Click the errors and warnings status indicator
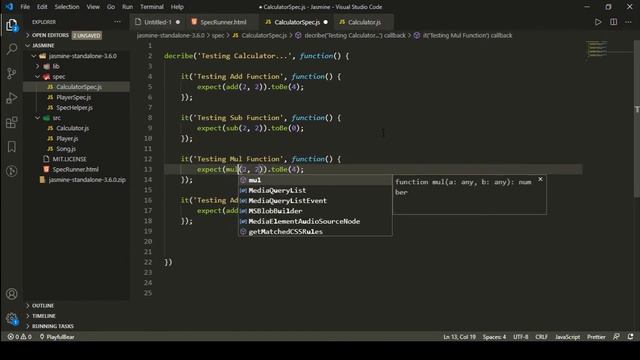The height and width of the screenshot is (360, 640). tap(20, 337)
